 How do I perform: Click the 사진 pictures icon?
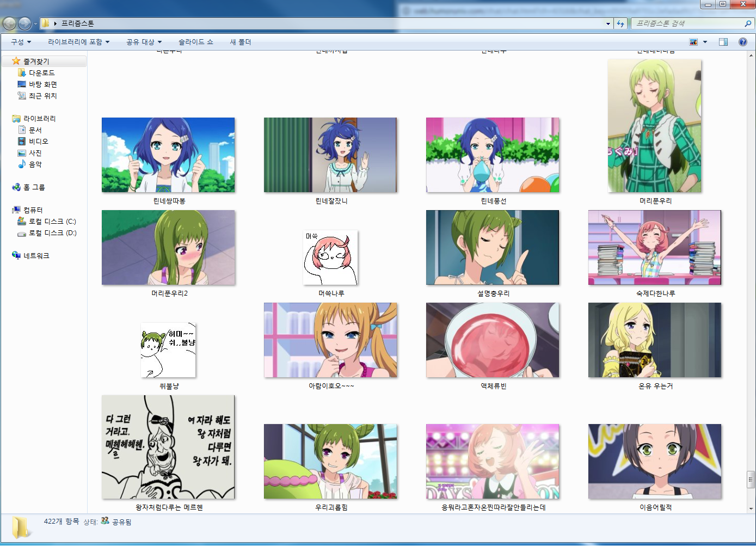tap(22, 153)
